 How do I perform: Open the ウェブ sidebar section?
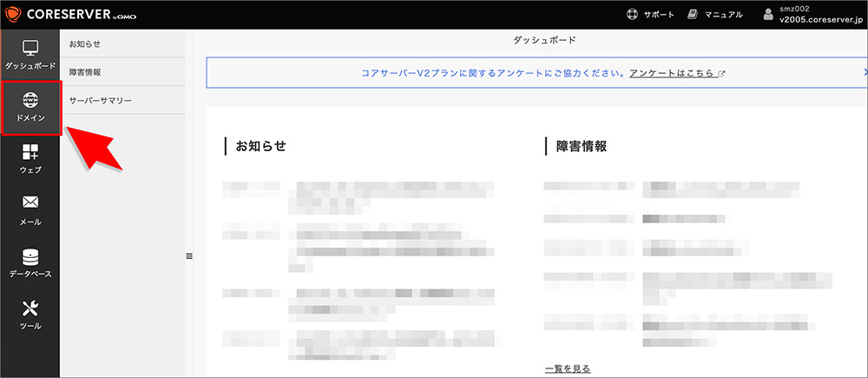click(30, 159)
